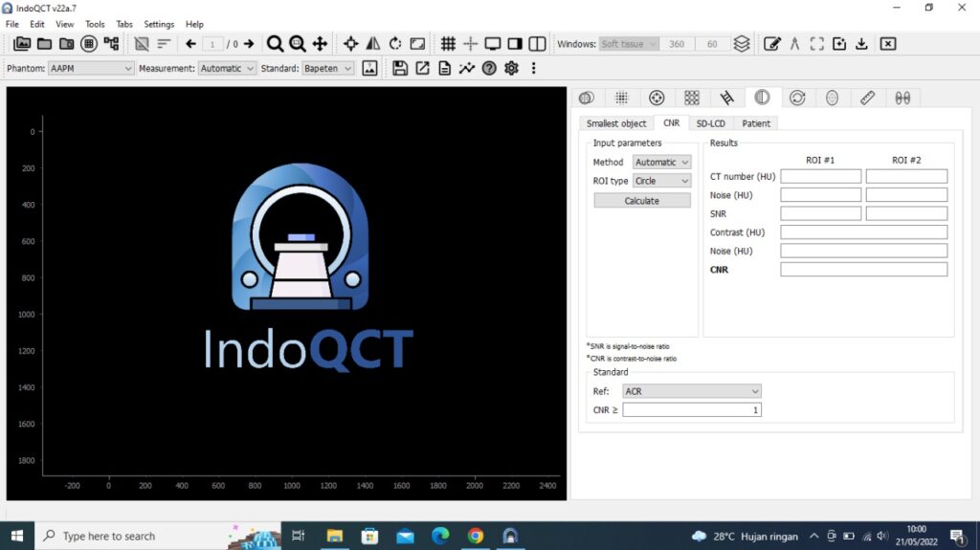Open the ROI type Circle dropdown
980x550 pixels.
661,181
